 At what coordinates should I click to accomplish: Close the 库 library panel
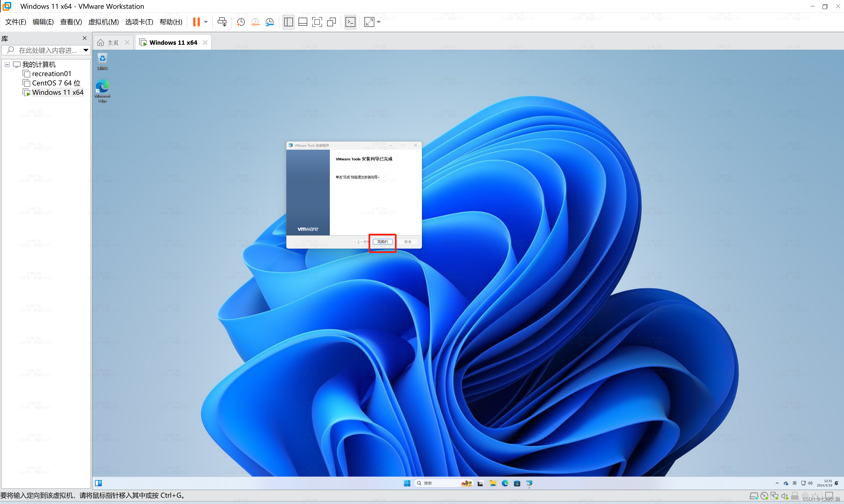coord(85,38)
